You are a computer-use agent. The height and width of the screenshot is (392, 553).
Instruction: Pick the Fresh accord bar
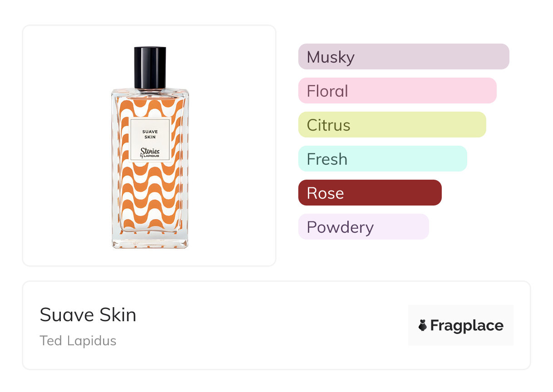(382, 159)
